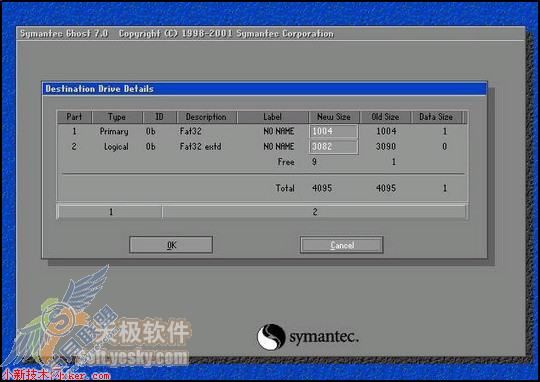Click the ID column header
Viewport: 540px width, 382px height.
click(x=159, y=117)
